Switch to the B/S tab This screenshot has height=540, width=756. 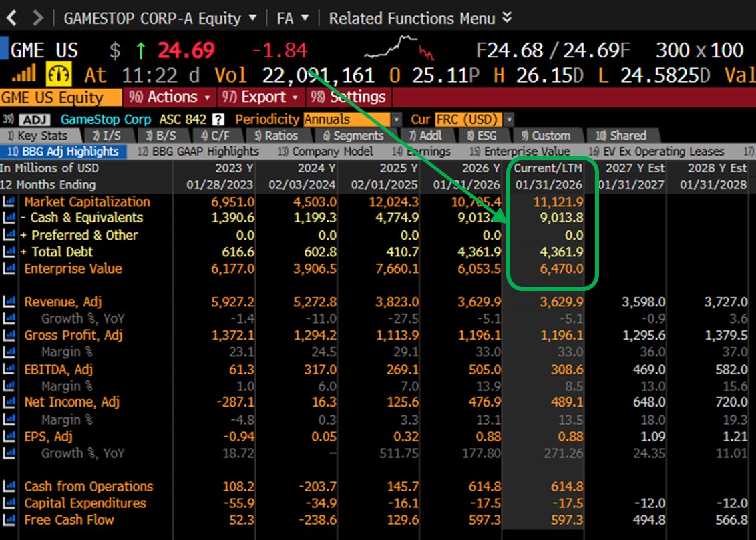coord(161,136)
